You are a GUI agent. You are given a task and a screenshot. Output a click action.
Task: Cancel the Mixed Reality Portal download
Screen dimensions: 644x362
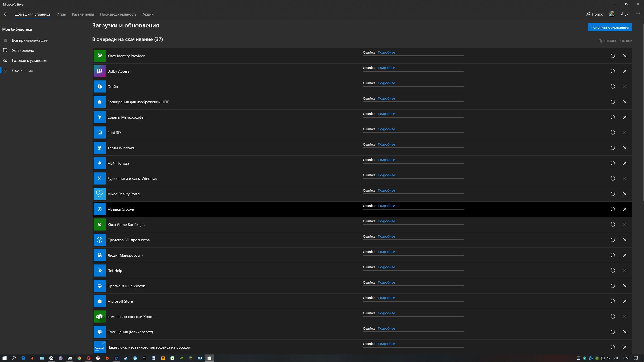tap(625, 194)
